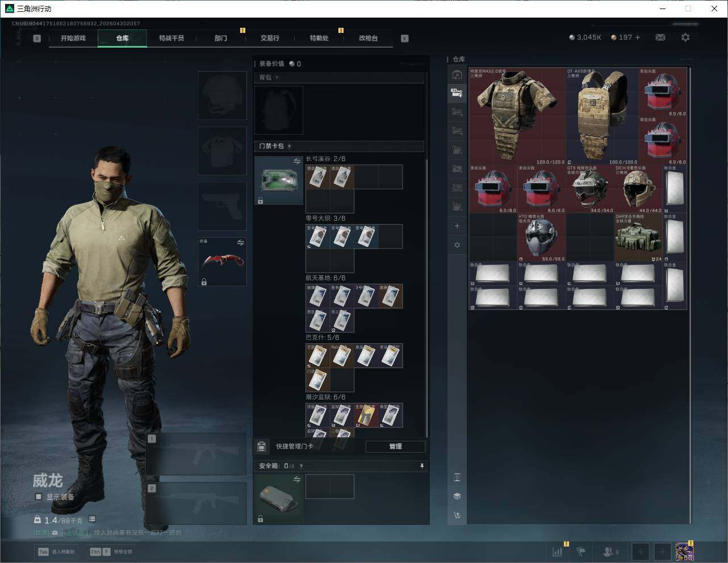Viewport: 728px width, 563px height.
Task: Click the 零号大坝: 3/6 keycard label
Action: pyautogui.click(x=325, y=219)
